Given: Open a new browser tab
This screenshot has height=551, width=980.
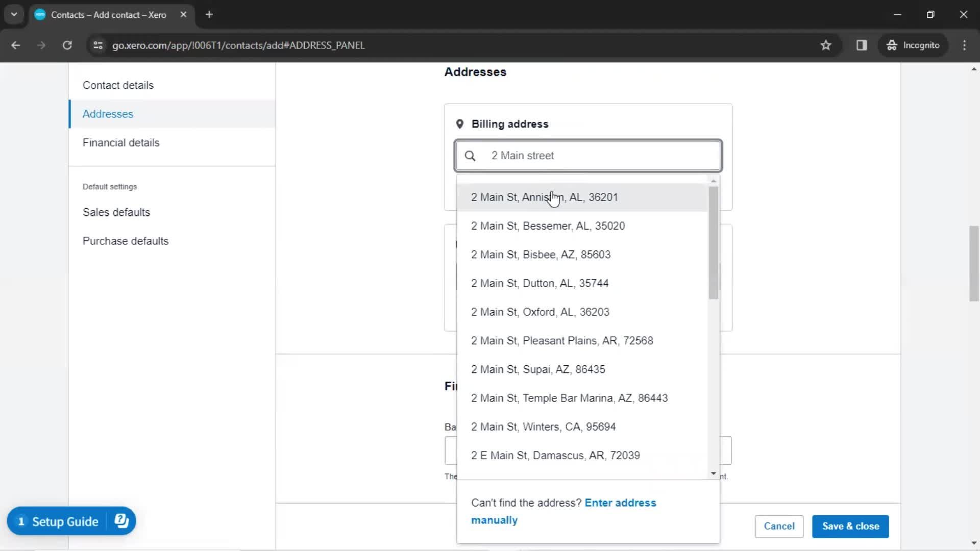Looking at the screenshot, I should pyautogui.click(x=209, y=15).
